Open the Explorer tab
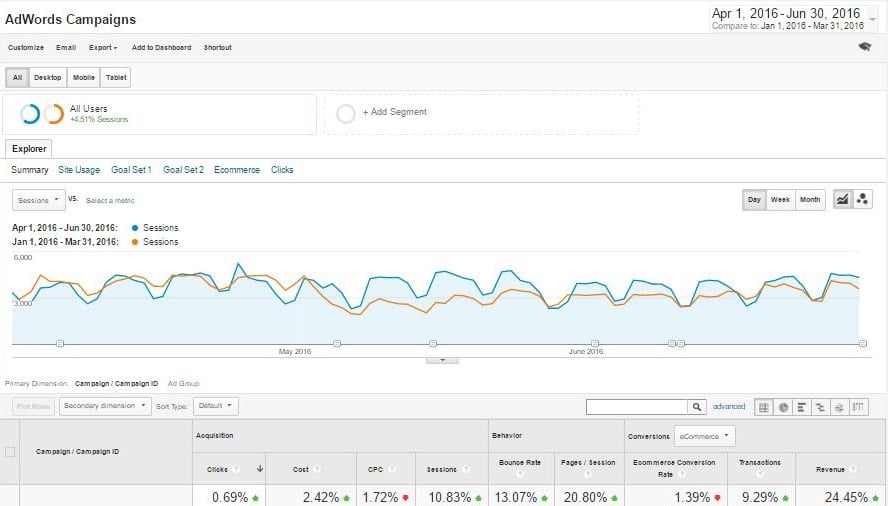888x506 pixels. (x=29, y=148)
